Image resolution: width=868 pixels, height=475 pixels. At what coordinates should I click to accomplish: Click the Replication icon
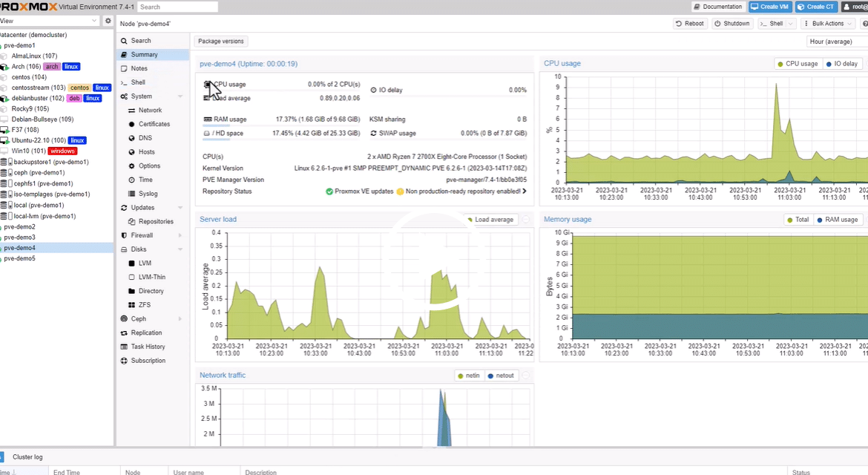click(x=124, y=332)
